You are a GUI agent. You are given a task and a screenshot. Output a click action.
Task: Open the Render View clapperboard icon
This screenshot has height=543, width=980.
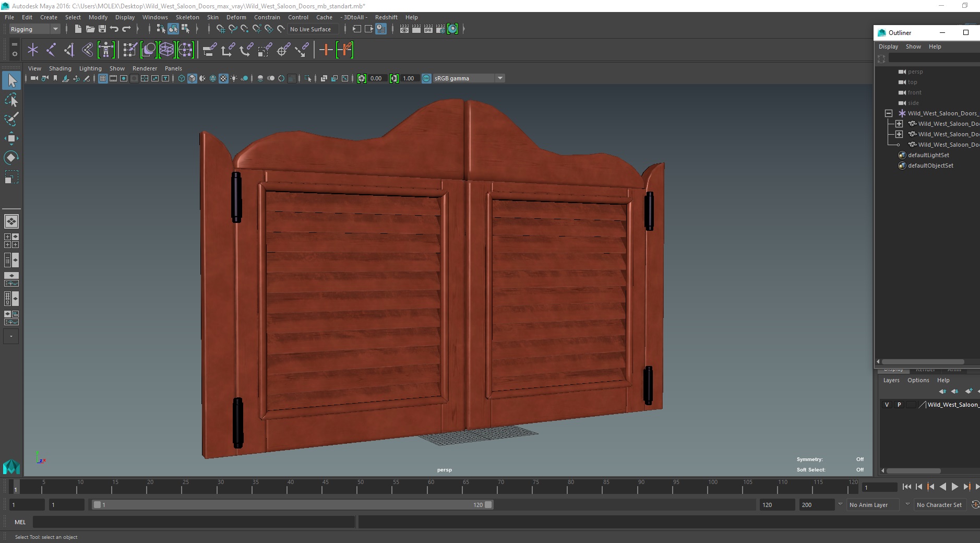click(404, 29)
